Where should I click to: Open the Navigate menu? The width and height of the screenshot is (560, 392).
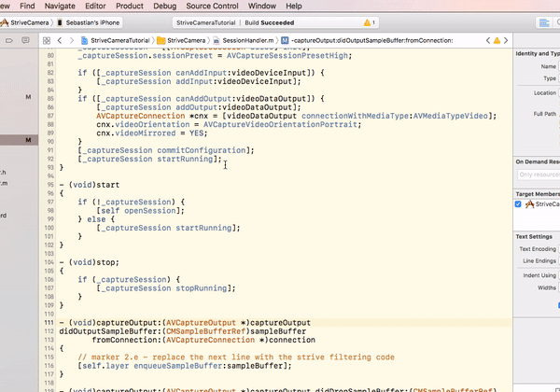(x=60, y=6)
